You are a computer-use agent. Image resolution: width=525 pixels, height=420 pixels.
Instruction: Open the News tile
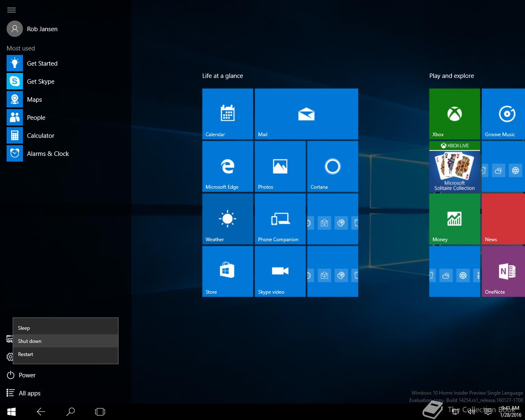pyautogui.click(x=503, y=219)
